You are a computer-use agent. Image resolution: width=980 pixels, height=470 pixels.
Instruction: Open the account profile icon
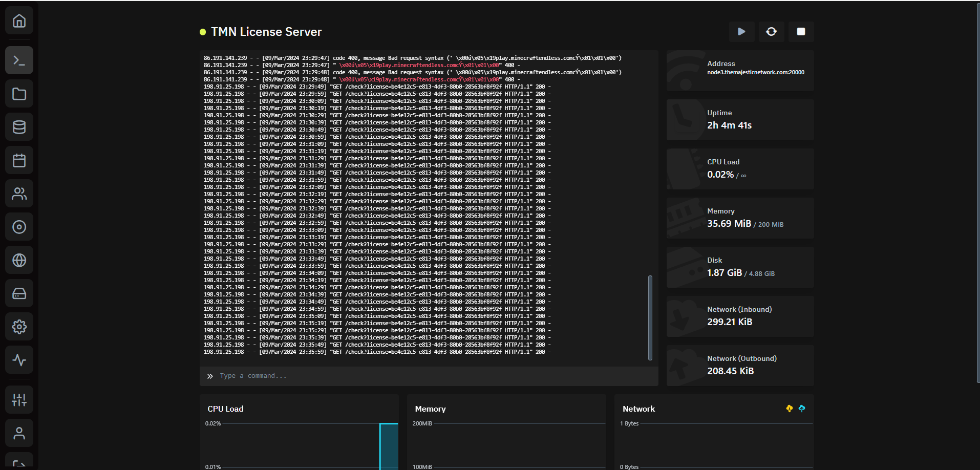point(19,433)
